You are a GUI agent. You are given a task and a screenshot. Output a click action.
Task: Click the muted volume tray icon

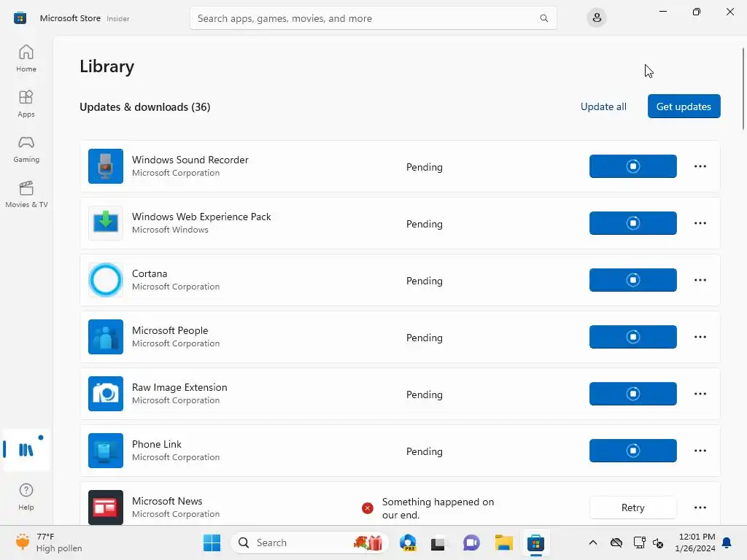658,542
